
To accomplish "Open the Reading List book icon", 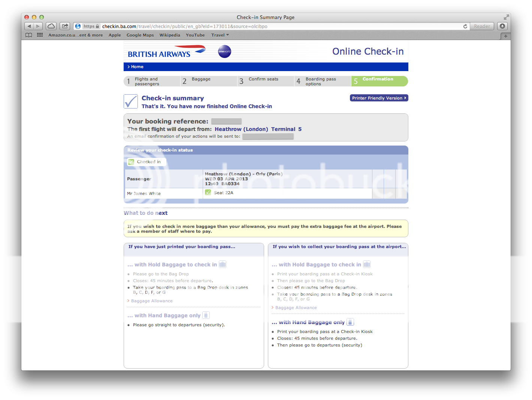I will point(29,35).
